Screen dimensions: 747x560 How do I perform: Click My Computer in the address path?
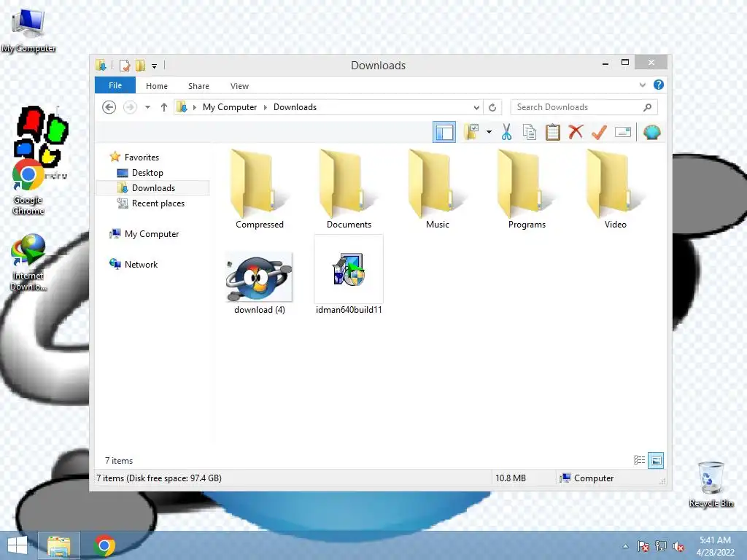click(x=230, y=107)
